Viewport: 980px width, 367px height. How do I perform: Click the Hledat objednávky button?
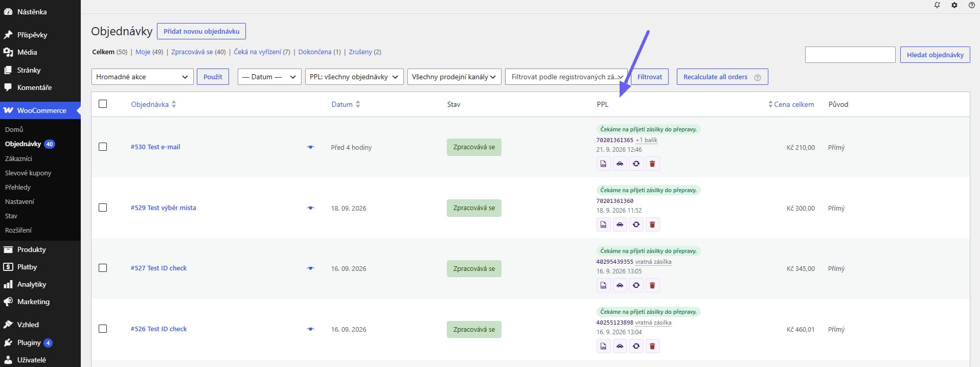[x=935, y=55]
